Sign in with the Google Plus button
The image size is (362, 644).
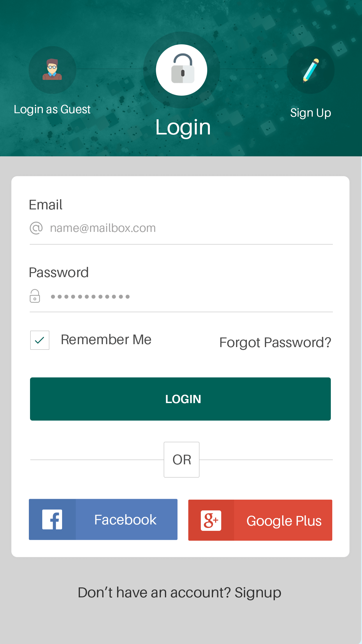tap(260, 520)
